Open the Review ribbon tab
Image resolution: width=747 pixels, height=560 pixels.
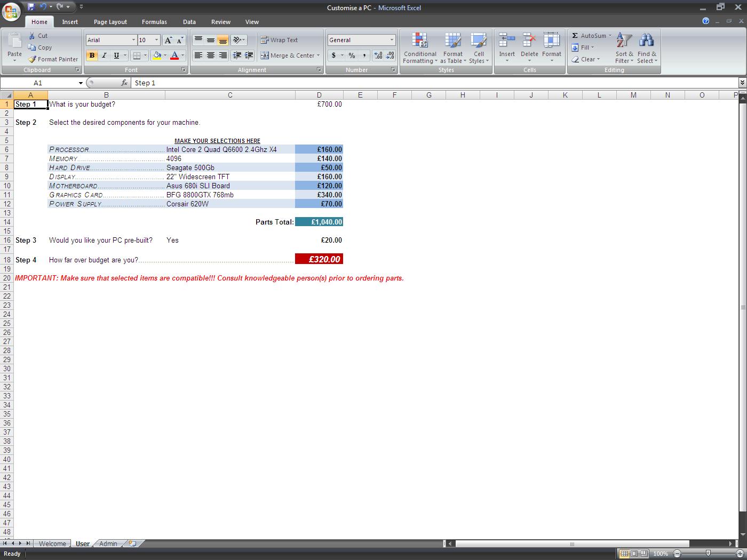pos(221,22)
